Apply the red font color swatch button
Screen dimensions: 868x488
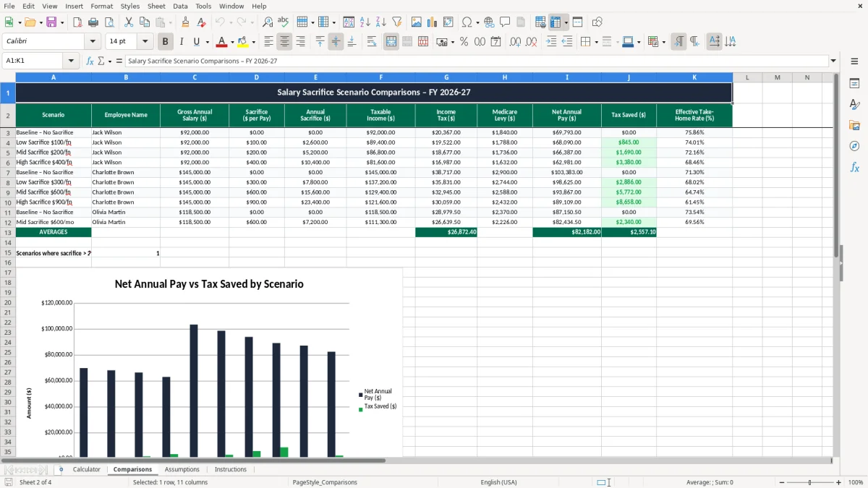pos(222,42)
